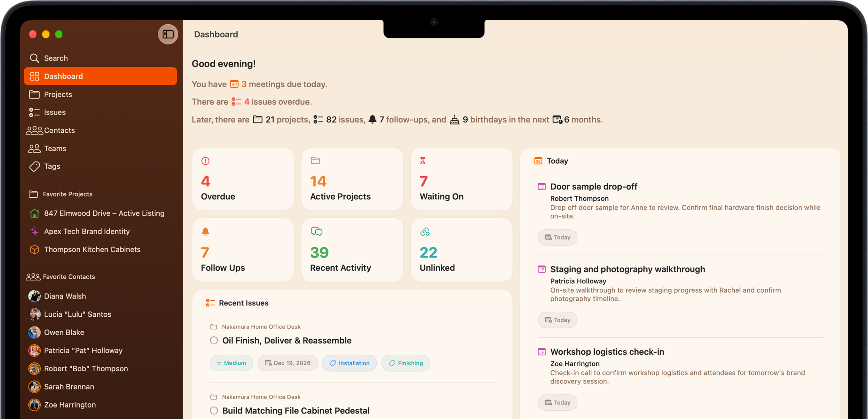Open the Overdue card
The height and width of the screenshot is (419, 868).
[243, 179]
